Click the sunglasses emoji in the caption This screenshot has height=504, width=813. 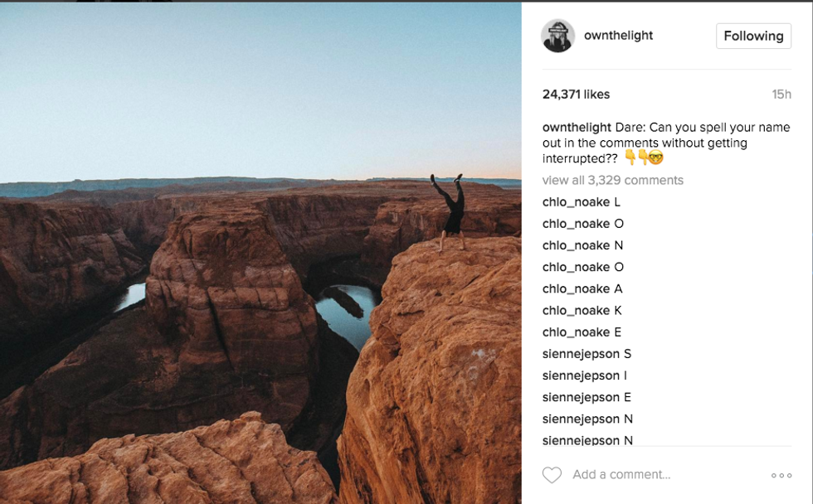tap(656, 158)
